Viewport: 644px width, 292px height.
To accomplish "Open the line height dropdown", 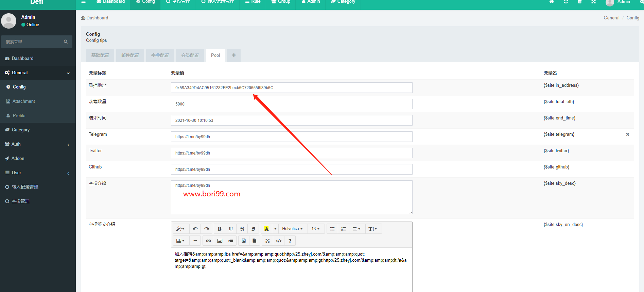I will pos(373,229).
